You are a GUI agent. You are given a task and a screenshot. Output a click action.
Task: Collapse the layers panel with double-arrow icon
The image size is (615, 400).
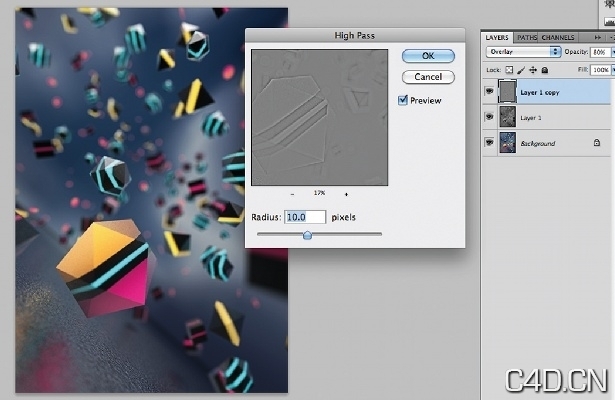pyautogui.click(x=596, y=37)
